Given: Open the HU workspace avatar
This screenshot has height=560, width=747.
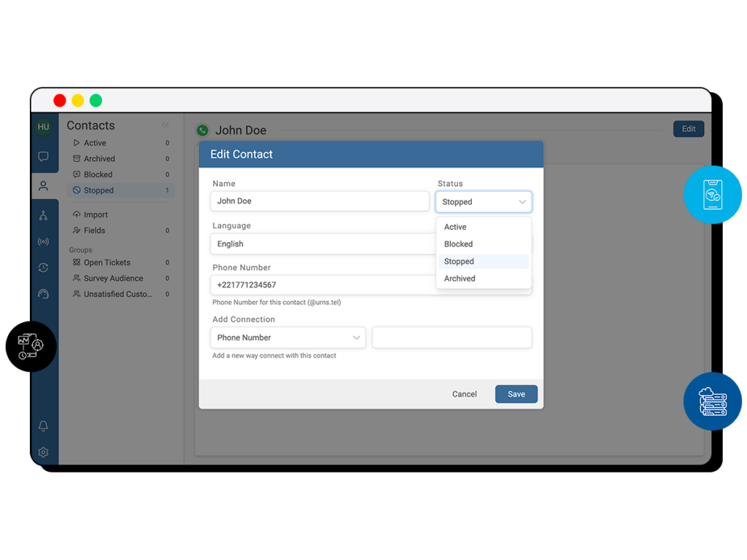Looking at the screenshot, I should tap(43, 127).
